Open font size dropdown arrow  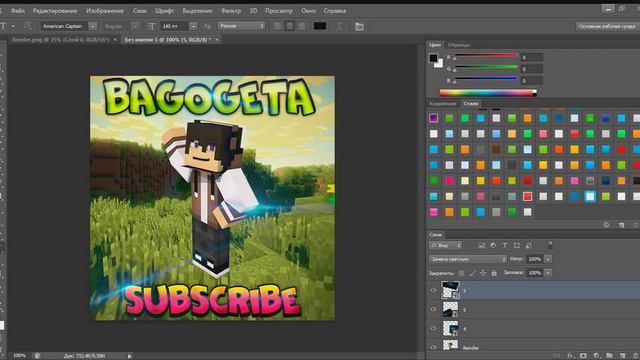pos(193,26)
